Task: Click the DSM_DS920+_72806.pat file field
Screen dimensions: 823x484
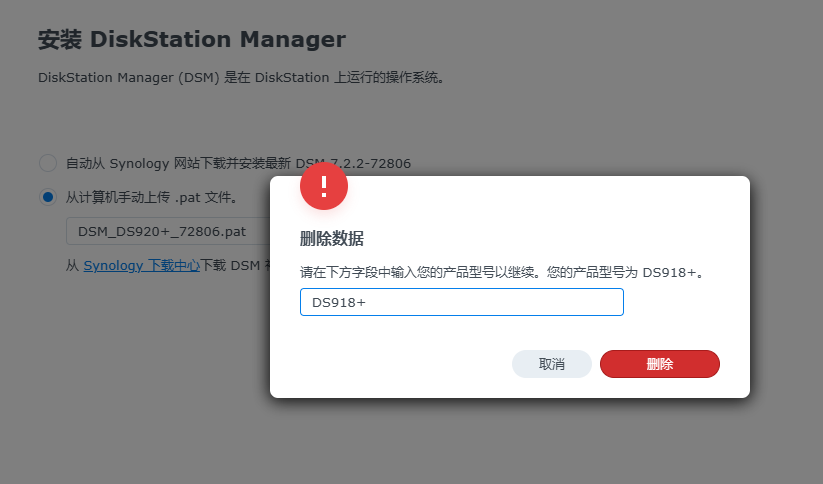Action: [168, 232]
